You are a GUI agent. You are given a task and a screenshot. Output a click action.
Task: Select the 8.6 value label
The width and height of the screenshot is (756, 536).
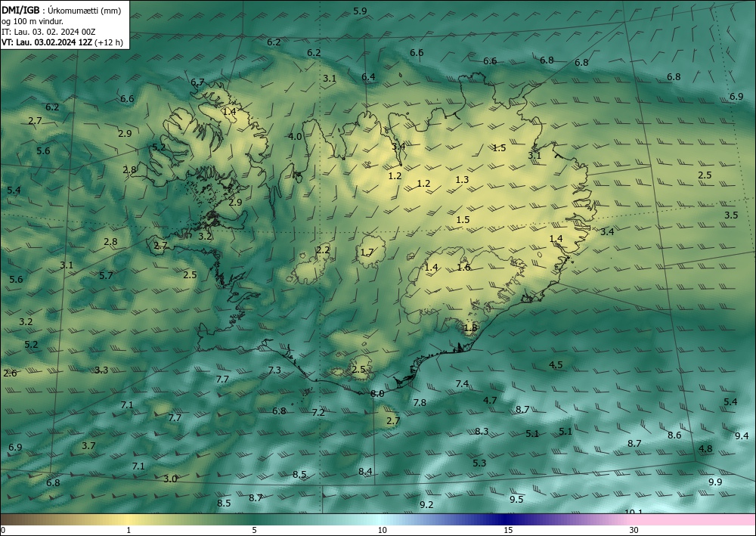674,435
